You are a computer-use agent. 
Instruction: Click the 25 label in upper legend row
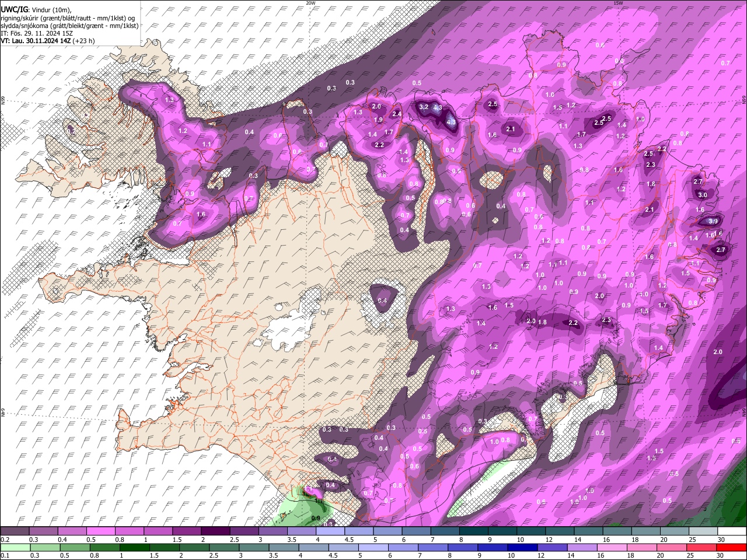click(692, 540)
